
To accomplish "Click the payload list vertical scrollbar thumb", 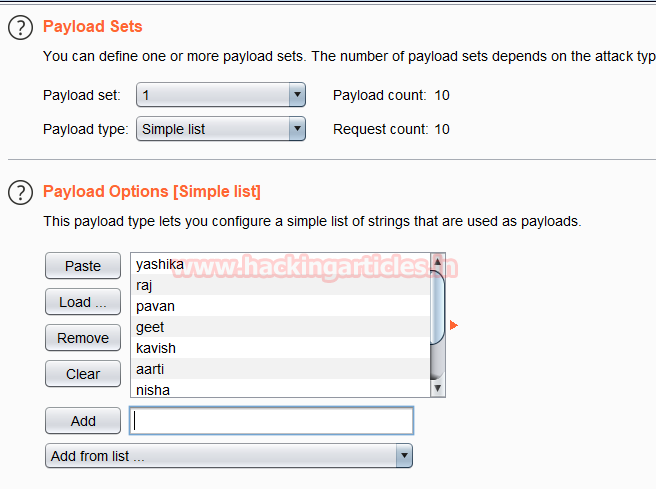I will tap(438, 308).
